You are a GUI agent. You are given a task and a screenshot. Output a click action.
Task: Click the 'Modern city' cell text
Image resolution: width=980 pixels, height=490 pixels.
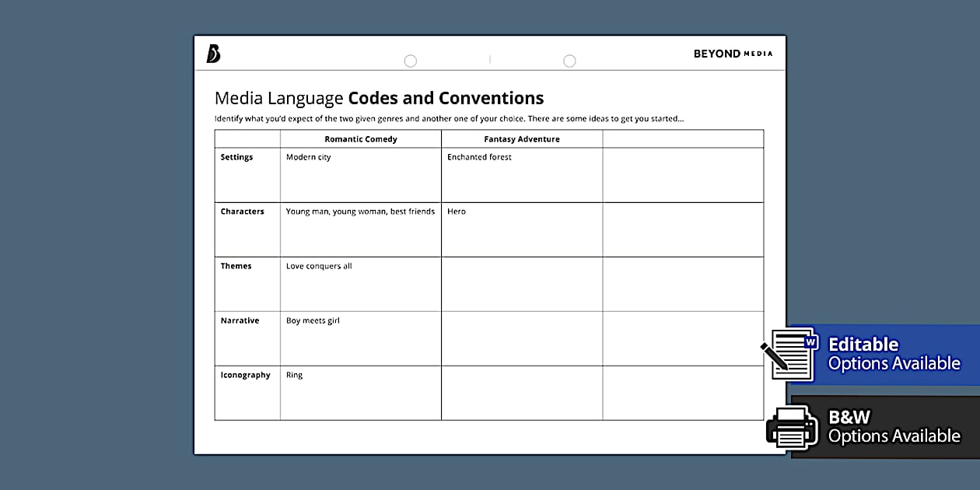coord(308,157)
